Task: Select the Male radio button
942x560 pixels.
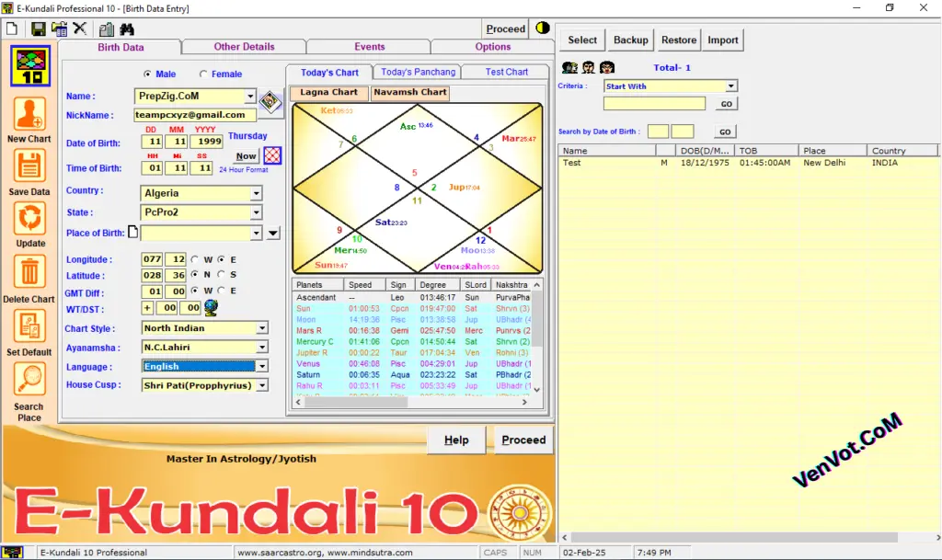Action: pos(147,74)
